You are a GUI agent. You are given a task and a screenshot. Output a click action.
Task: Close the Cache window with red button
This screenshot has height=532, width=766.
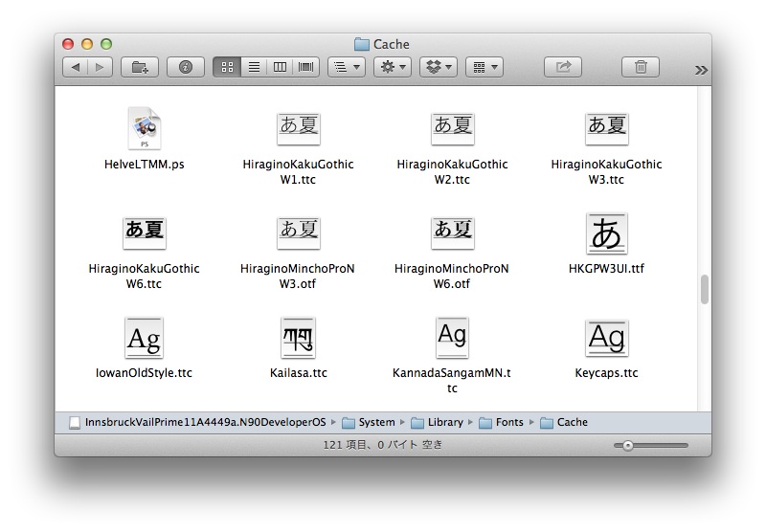68,44
